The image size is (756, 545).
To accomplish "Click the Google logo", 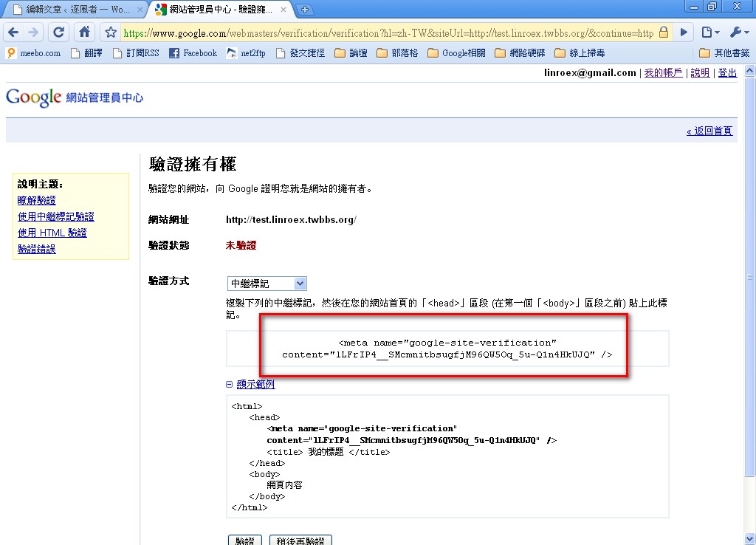I will [x=34, y=97].
